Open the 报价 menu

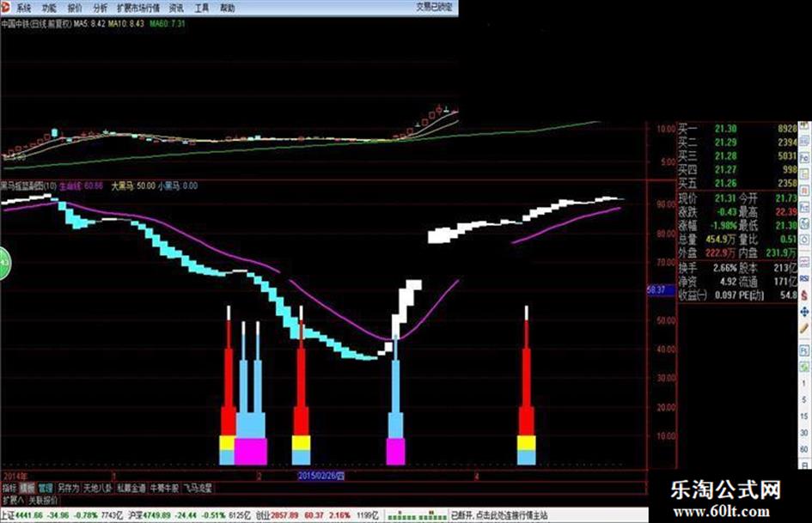75,8
